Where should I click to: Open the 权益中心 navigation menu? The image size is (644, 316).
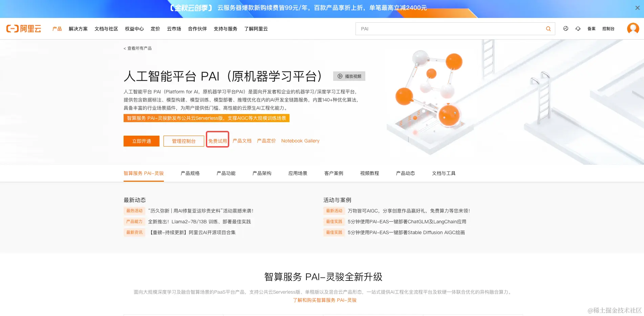134,29
